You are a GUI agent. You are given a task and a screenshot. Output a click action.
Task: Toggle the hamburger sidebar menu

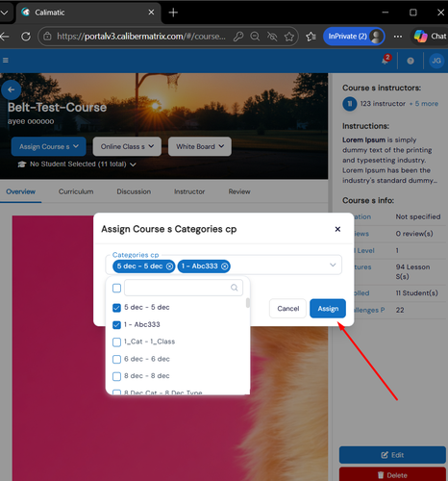6,61
